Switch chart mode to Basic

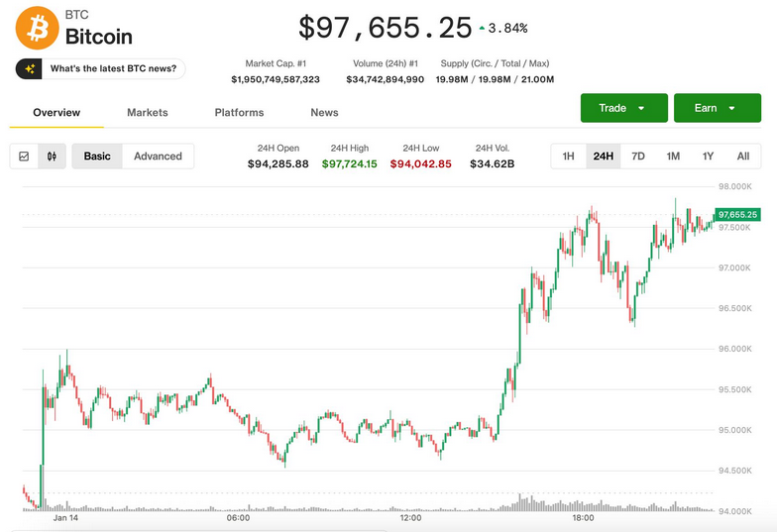[97, 156]
